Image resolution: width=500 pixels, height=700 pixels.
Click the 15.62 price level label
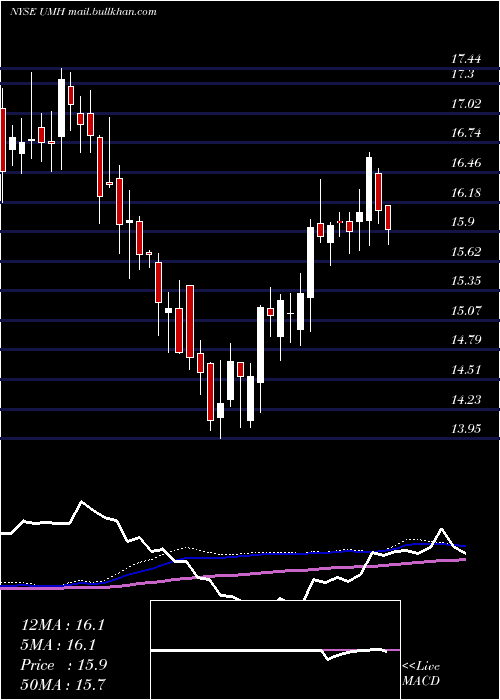coord(466,251)
